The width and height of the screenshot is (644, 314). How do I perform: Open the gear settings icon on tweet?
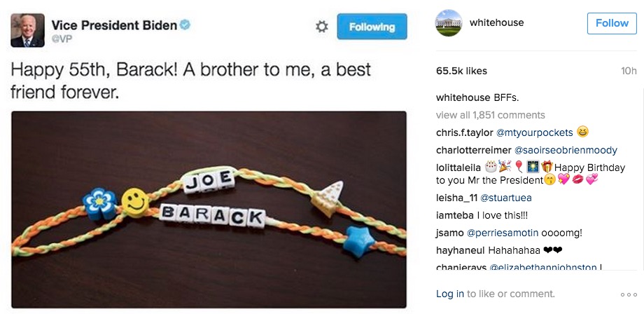[321, 27]
